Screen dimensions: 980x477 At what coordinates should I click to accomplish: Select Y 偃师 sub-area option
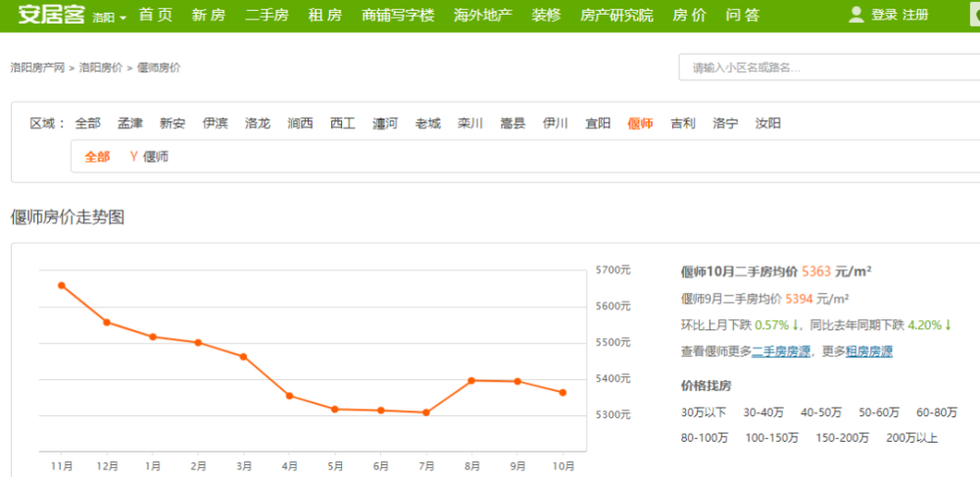point(149,157)
